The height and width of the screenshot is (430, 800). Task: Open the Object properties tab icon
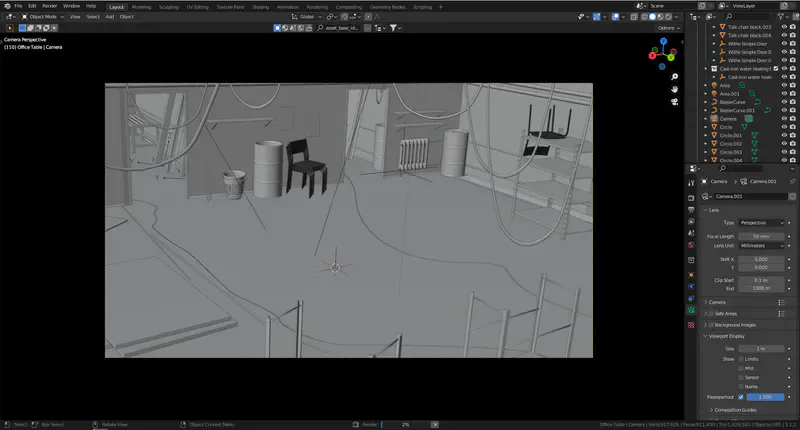pos(691,275)
